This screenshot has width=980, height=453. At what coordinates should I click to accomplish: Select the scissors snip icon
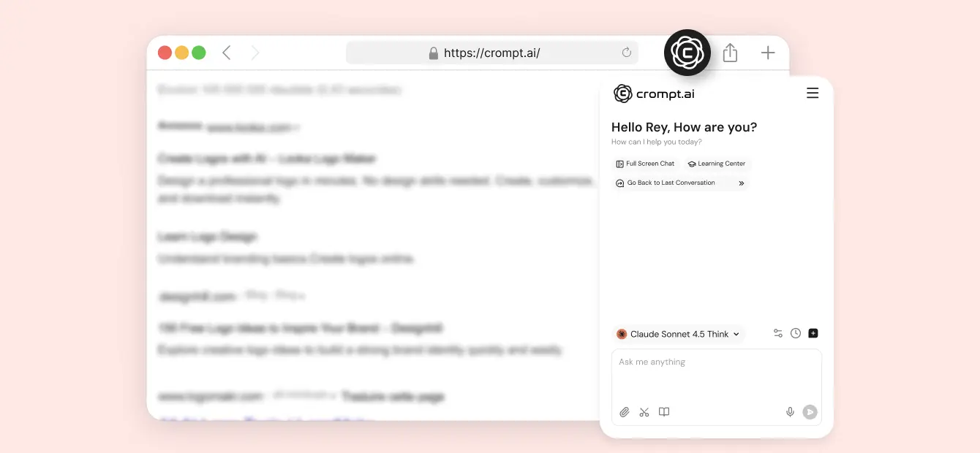644,412
